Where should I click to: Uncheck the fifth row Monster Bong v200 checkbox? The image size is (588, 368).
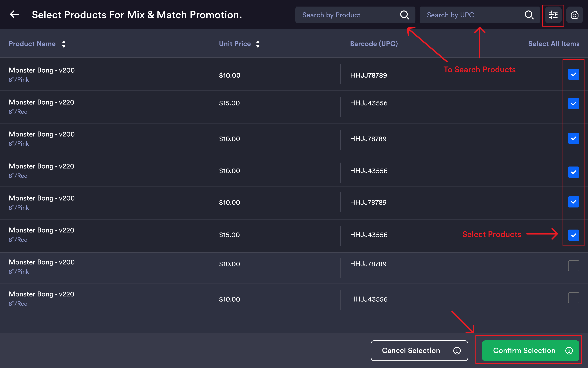click(573, 202)
